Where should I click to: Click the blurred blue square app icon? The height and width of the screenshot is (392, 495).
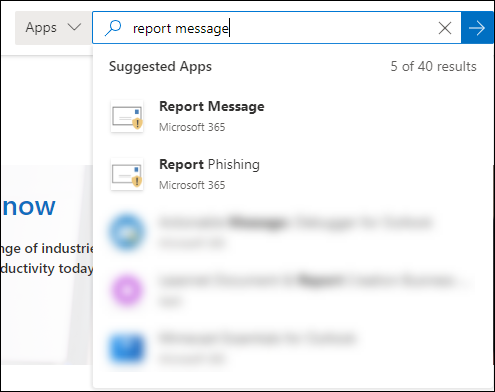point(127,348)
